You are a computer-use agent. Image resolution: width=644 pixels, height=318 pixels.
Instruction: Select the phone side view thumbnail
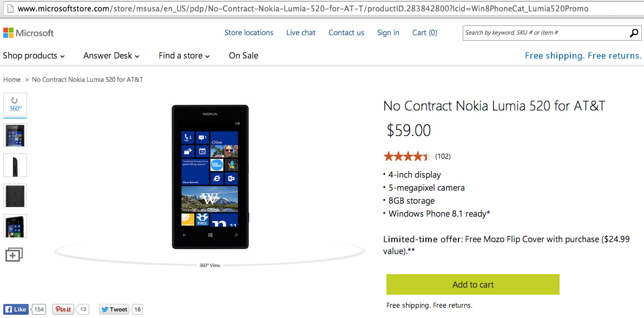[x=15, y=165]
